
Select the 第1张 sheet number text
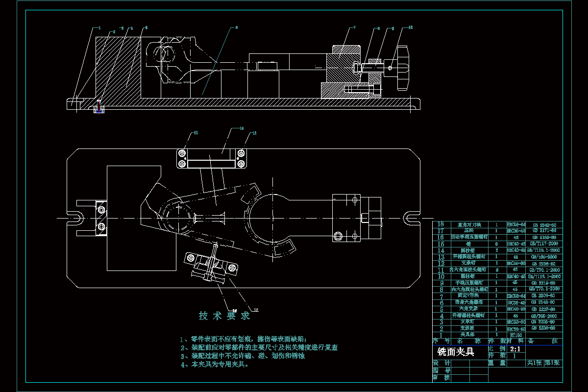click(x=552, y=363)
